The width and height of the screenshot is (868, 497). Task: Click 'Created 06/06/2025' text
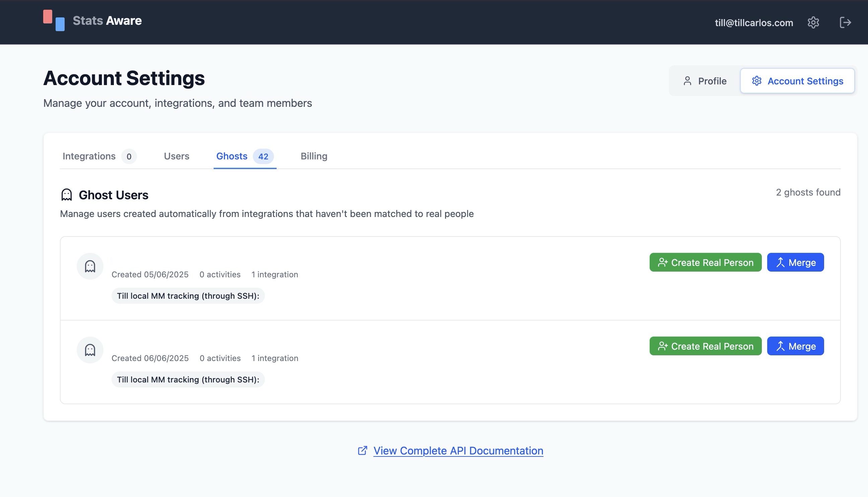(150, 358)
